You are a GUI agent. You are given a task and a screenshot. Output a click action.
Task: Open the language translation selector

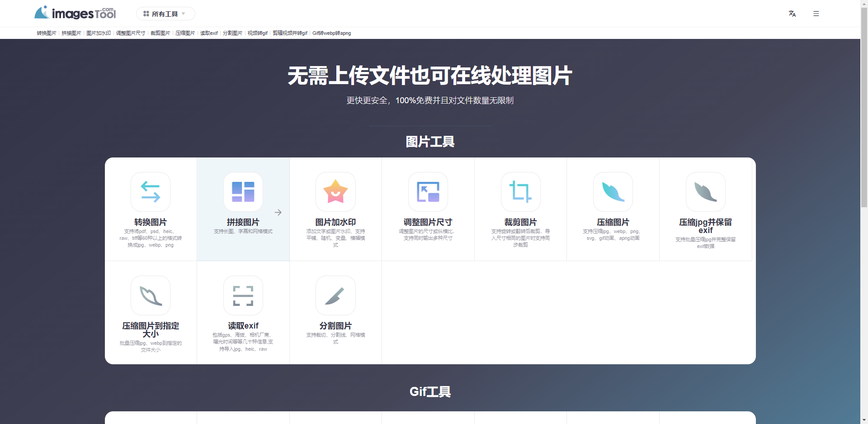[x=792, y=14]
